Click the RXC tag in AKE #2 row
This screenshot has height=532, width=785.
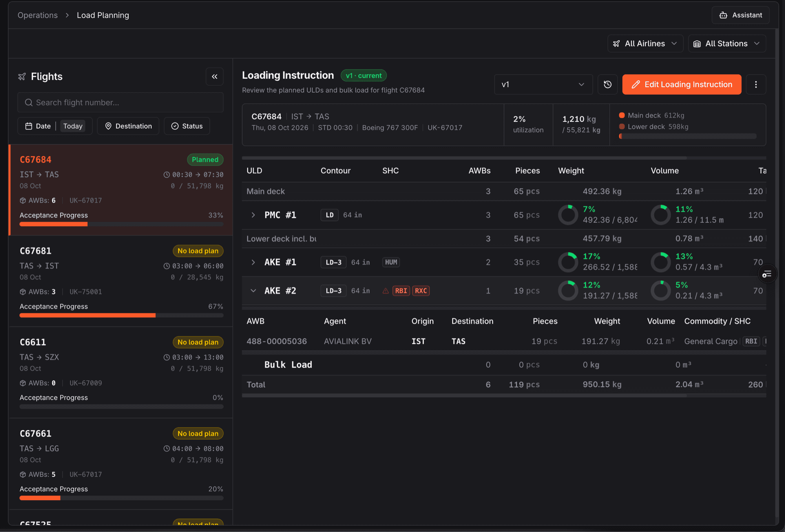(421, 291)
